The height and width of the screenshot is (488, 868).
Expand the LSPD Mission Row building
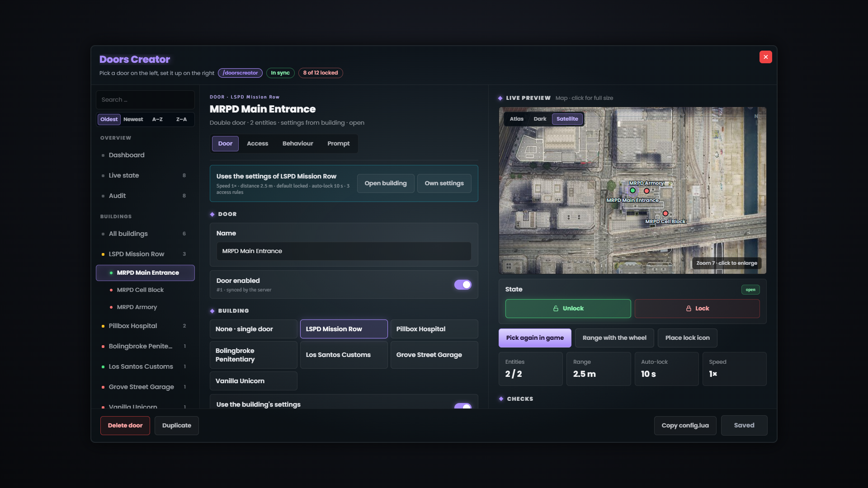145,254
